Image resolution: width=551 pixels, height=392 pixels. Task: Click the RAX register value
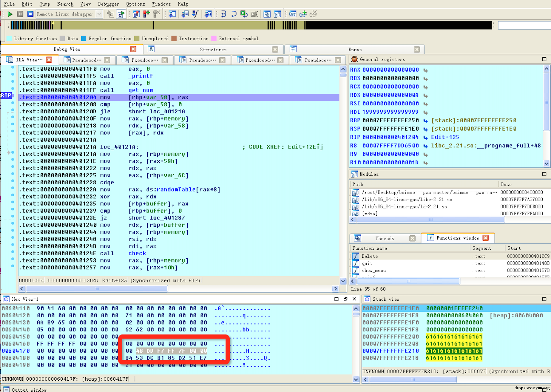point(391,70)
